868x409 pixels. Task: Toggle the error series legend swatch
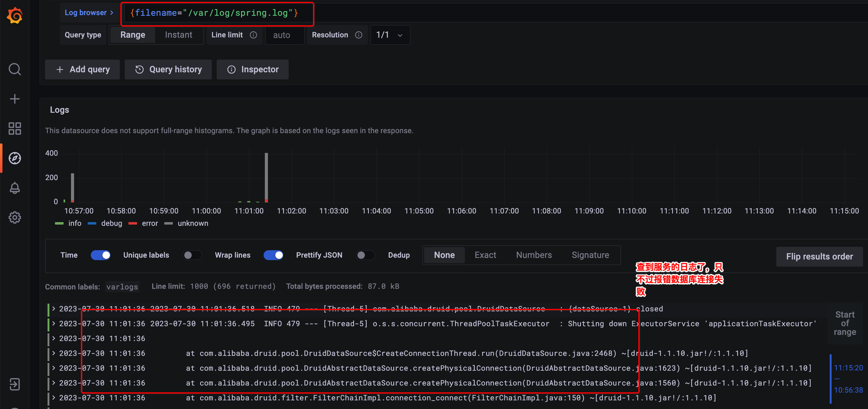pos(133,223)
